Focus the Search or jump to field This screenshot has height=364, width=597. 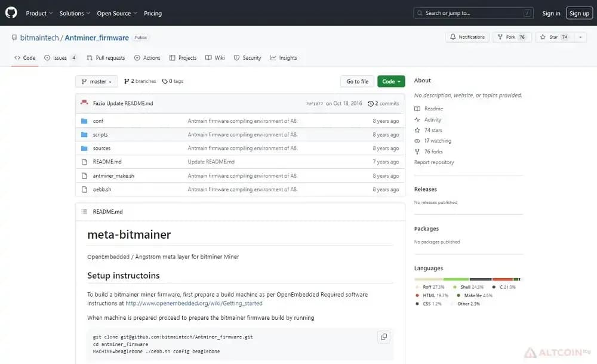point(473,13)
